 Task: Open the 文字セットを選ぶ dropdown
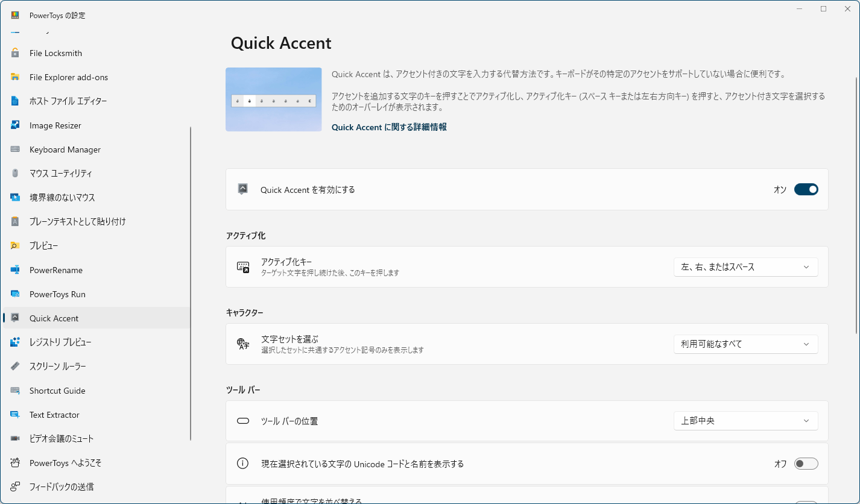(x=745, y=344)
